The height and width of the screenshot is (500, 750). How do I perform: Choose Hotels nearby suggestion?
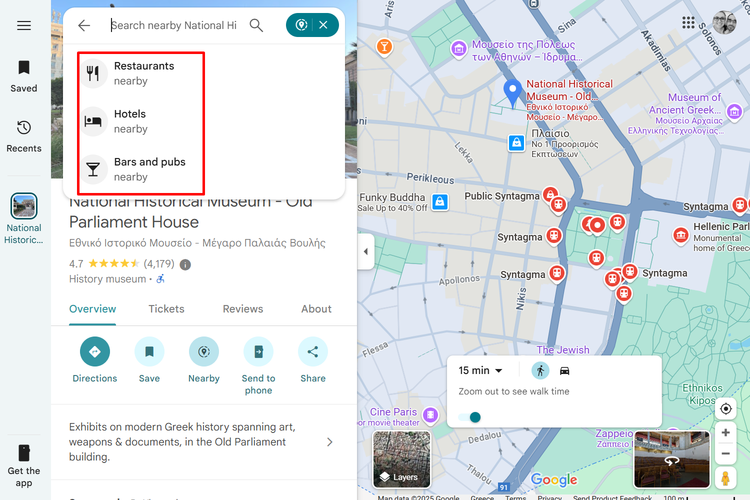tap(141, 121)
